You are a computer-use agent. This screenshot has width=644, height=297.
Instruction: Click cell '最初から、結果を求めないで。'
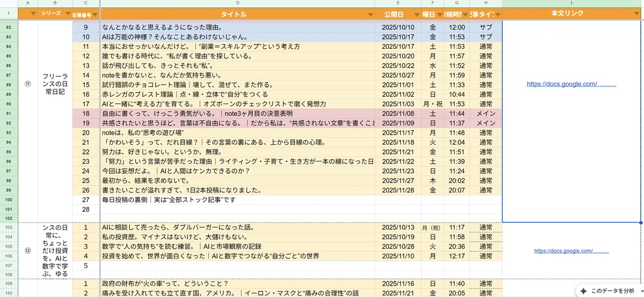click(x=237, y=181)
